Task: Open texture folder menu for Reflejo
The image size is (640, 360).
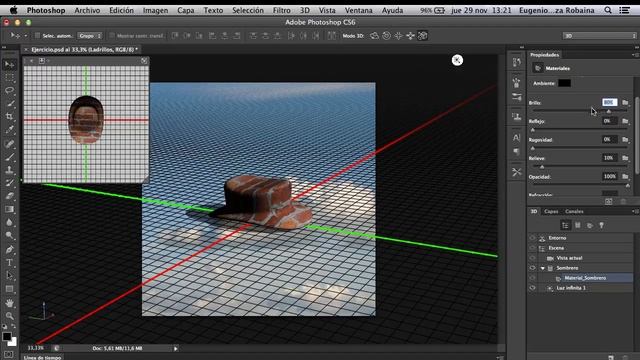Action: click(625, 121)
